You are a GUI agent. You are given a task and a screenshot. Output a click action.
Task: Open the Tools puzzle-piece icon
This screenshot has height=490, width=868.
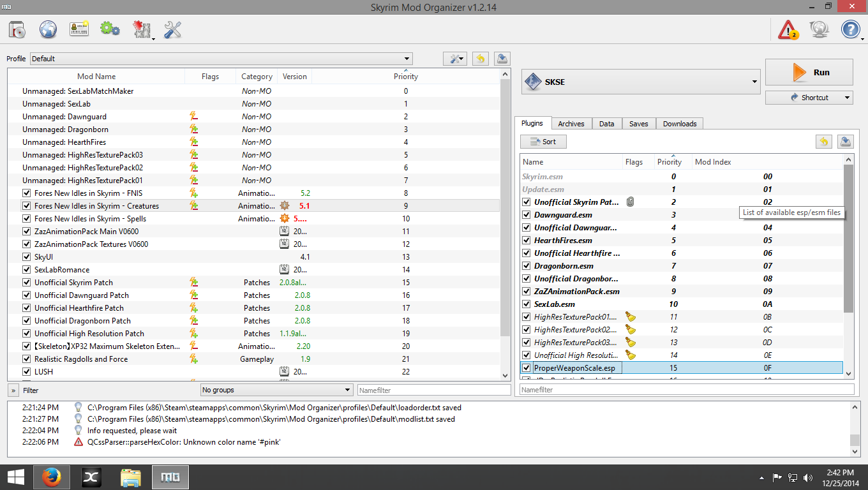coord(142,29)
